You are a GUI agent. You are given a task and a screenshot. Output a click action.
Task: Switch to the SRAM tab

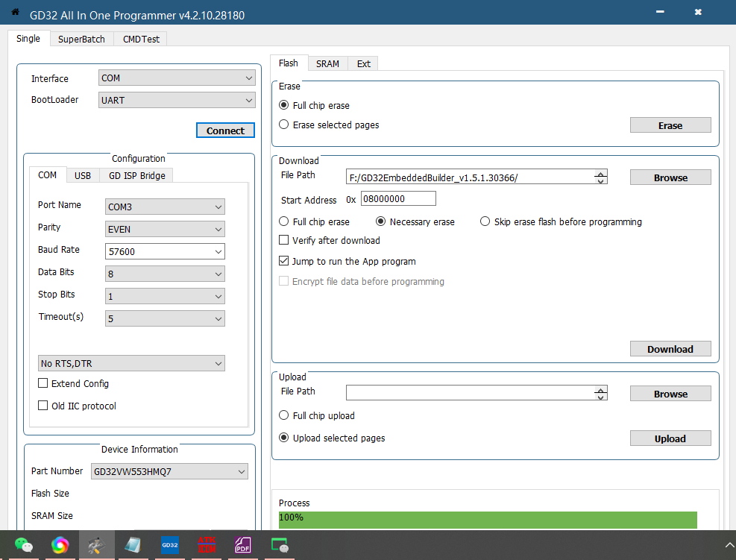(327, 63)
